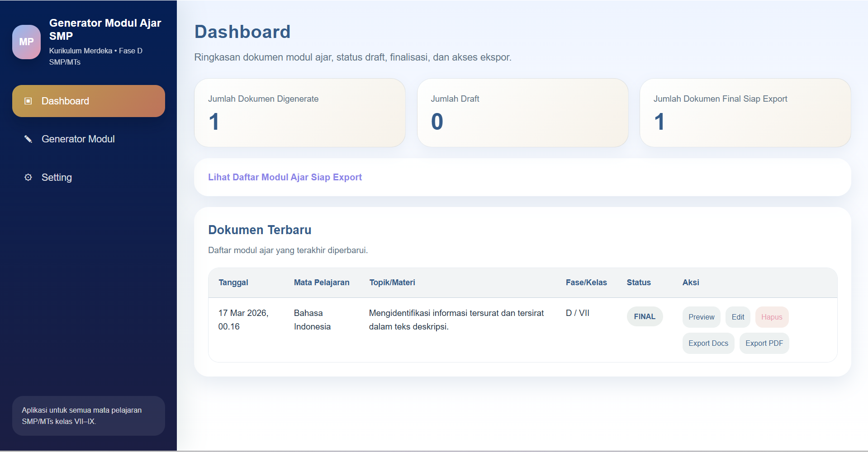The width and height of the screenshot is (868, 452).
Task: Click the Mata Pelajaran column header
Action: [x=322, y=282]
